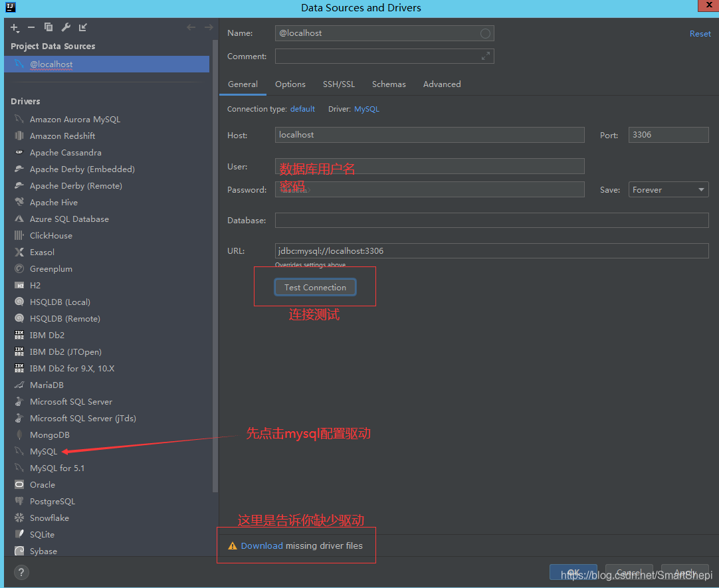Open Schemas tab
The width and height of the screenshot is (719, 588).
click(389, 84)
